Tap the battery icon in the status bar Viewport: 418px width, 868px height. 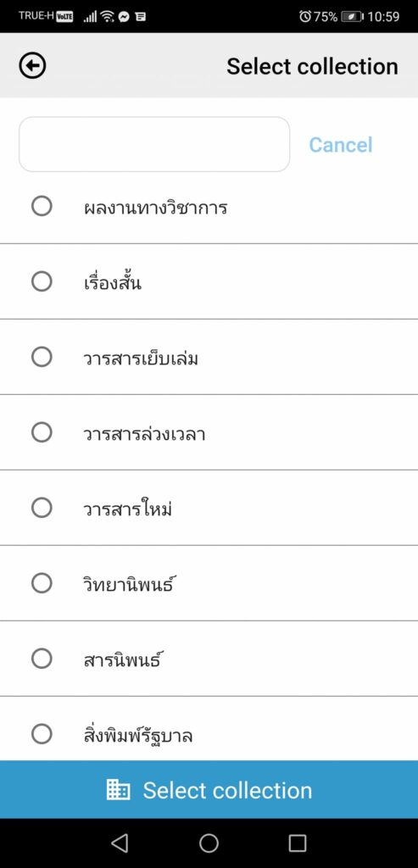click(x=352, y=17)
